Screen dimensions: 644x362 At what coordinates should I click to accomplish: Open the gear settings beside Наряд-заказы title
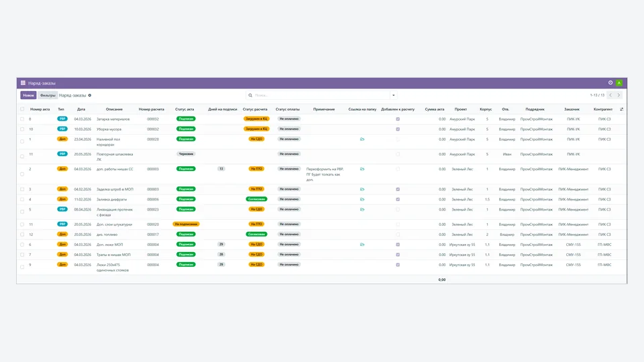89,95
